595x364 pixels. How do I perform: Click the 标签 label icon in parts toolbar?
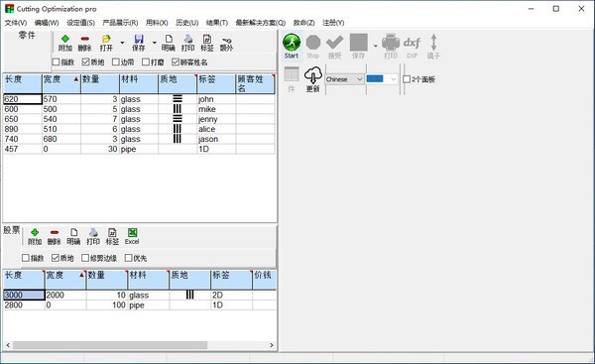tap(207, 39)
